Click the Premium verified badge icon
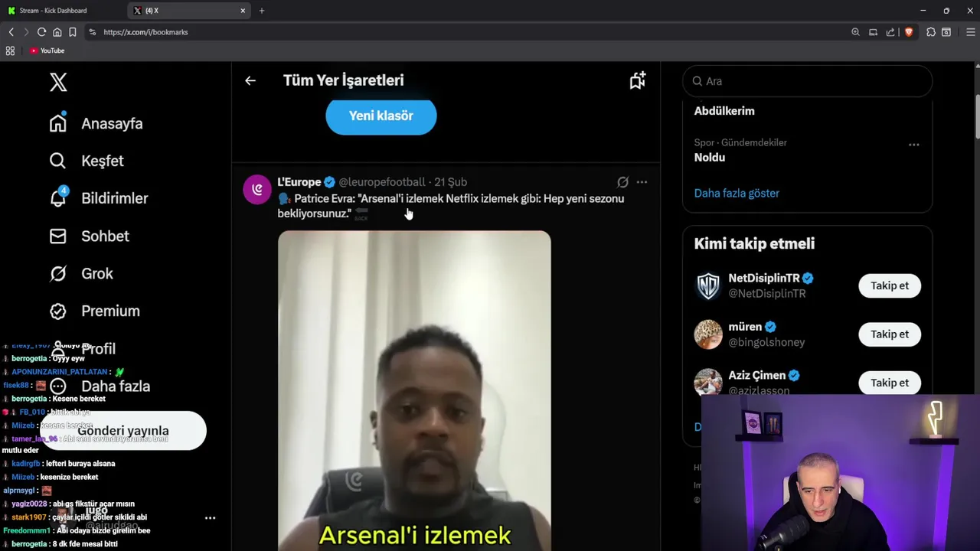Screen dimensions: 980x551 (x=58, y=311)
